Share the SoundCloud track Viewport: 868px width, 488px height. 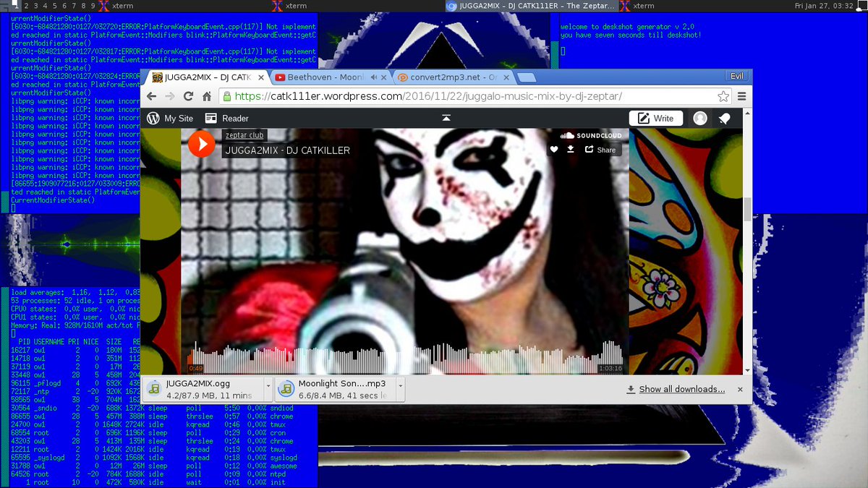tap(600, 150)
